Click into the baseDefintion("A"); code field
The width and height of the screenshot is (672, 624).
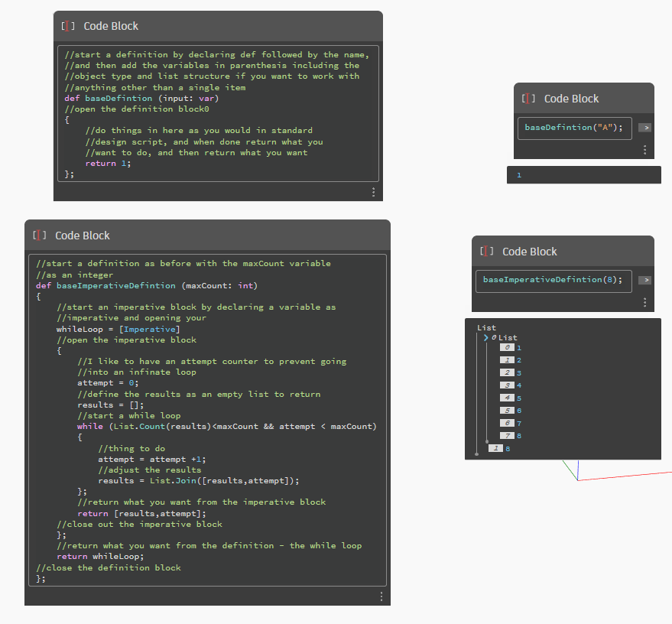(x=574, y=128)
